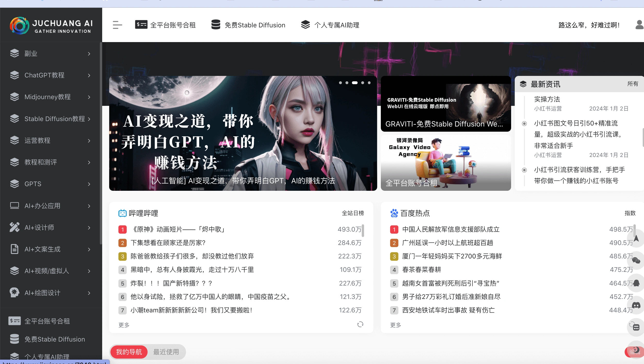
Task: Open the 全平台账号合租 Galaxy Video thumbnail
Action: pos(446,163)
